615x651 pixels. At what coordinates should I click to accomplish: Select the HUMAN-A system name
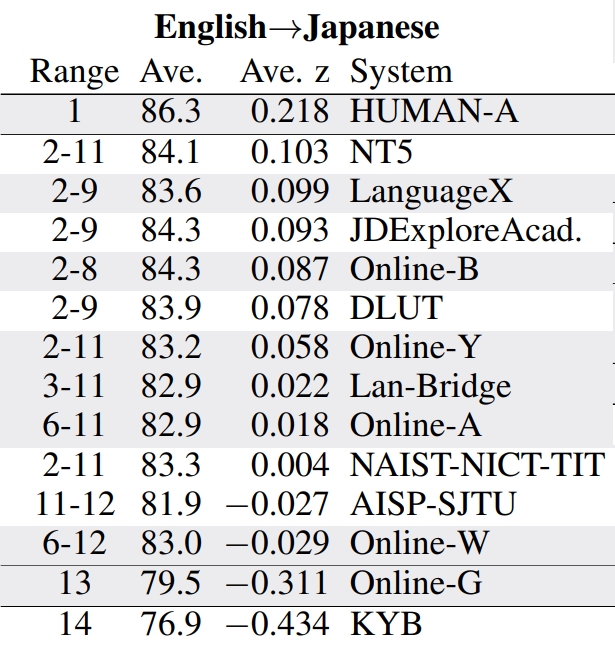click(434, 111)
